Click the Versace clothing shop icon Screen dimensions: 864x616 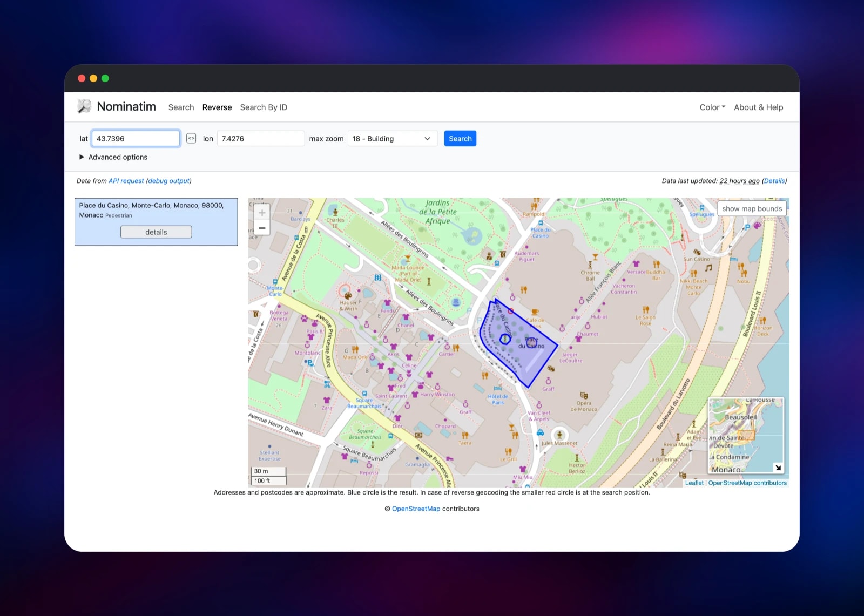pyautogui.click(x=636, y=265)
